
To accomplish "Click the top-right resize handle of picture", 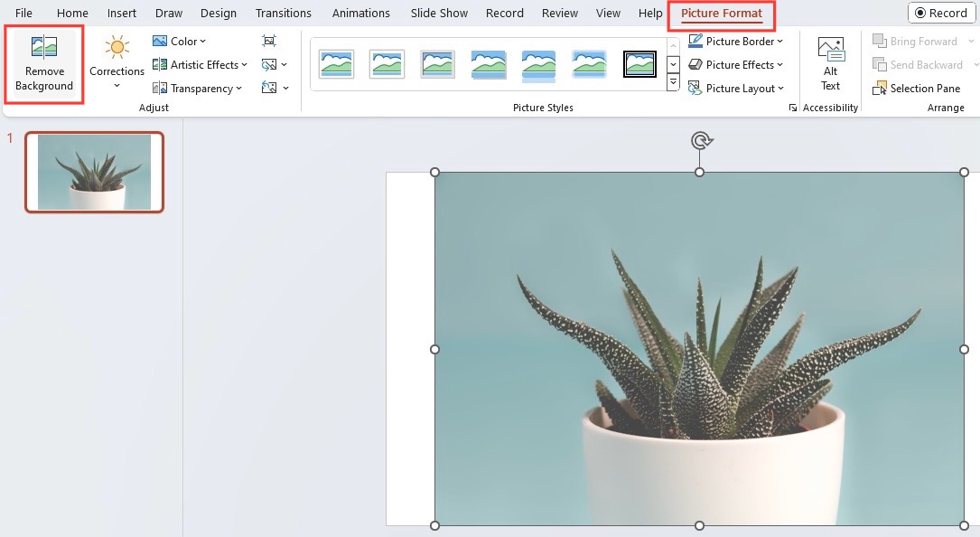I will pos(964,172).
